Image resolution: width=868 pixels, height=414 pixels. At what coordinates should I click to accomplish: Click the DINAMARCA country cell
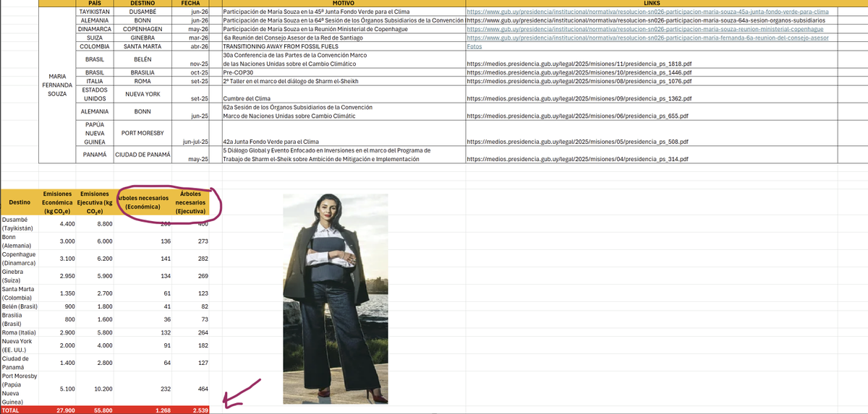[x=93, y=29]
